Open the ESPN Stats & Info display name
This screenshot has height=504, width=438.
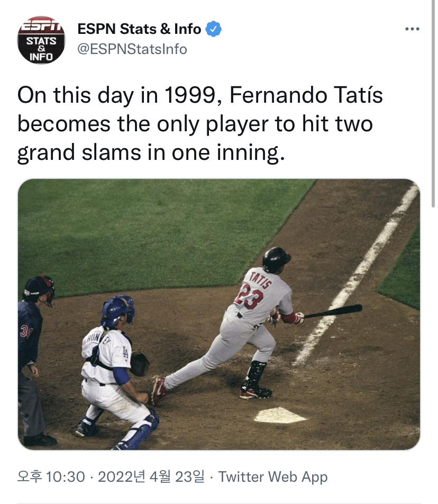139,29
